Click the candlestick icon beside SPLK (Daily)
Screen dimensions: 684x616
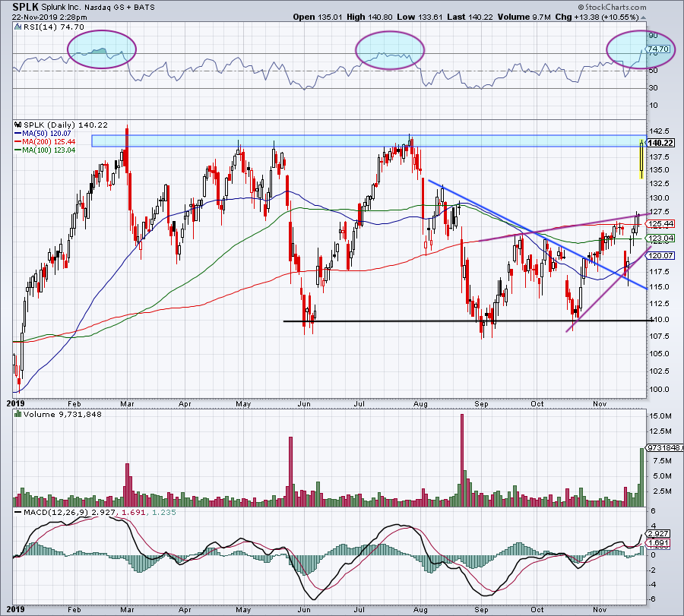[x=18, y=125]
